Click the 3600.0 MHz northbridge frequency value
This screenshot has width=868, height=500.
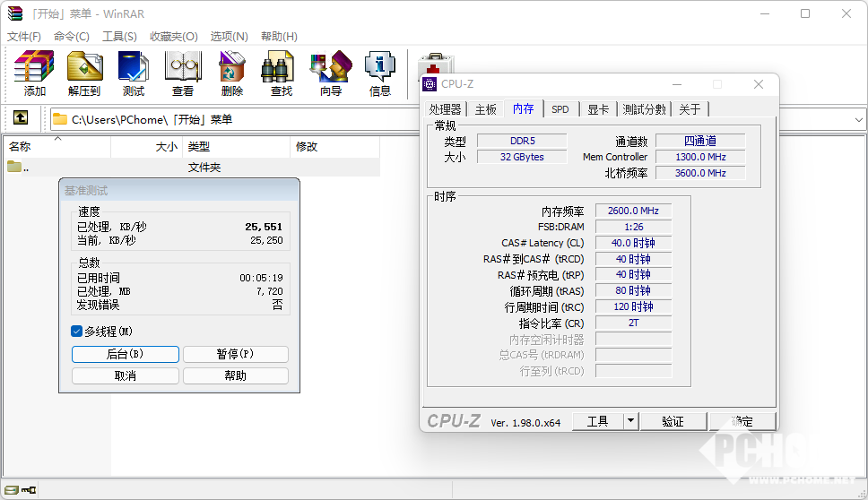click(700, 173)
